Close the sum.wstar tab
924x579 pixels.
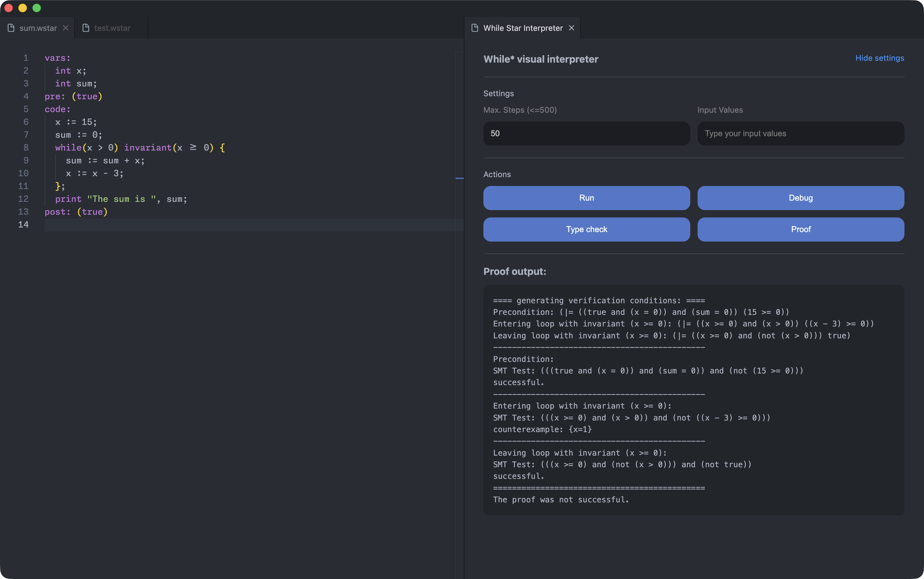65,28
